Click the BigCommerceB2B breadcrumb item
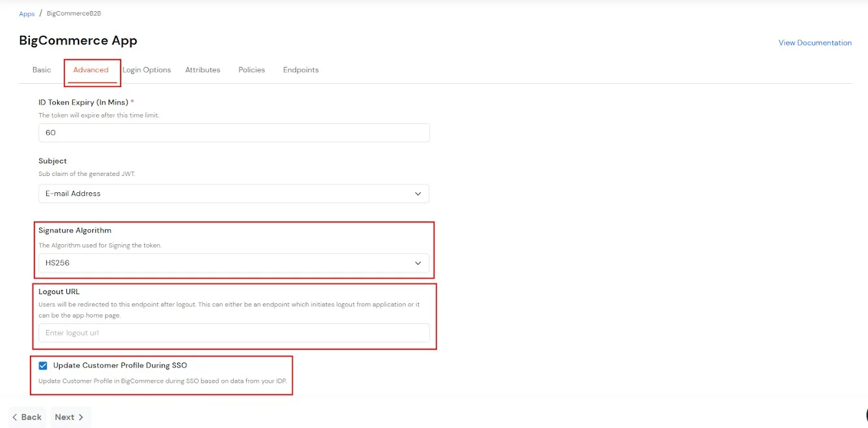Screen dimensions: 868x428 74,14
